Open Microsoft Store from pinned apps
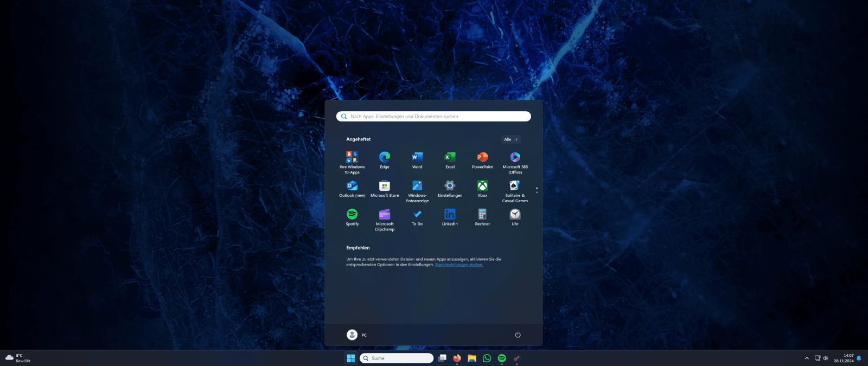The width and height of the screenshot is (868, 366). pos(385,189)
